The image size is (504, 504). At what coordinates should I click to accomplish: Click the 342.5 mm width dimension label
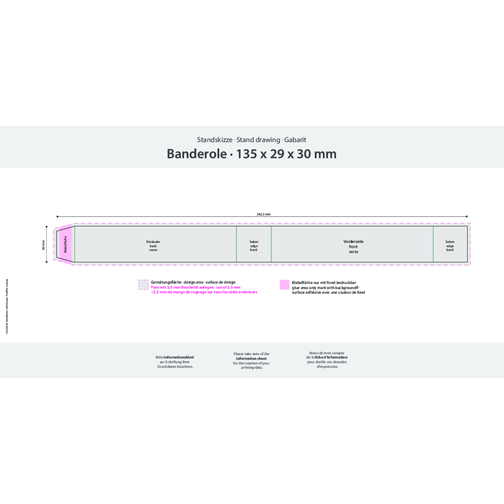pyautogui.click(x=264, y=214)
